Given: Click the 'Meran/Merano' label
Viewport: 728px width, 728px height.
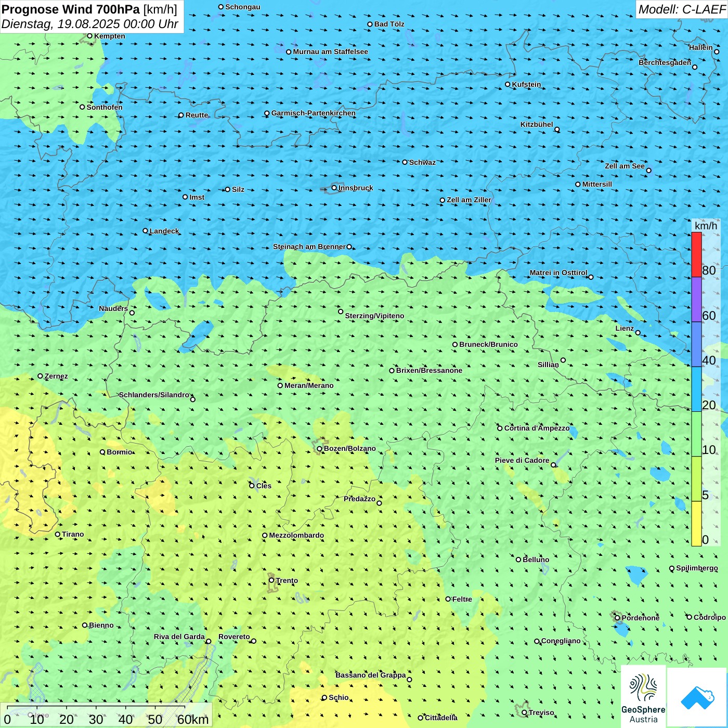Looking at the screenshot, I should pos(309,385).
